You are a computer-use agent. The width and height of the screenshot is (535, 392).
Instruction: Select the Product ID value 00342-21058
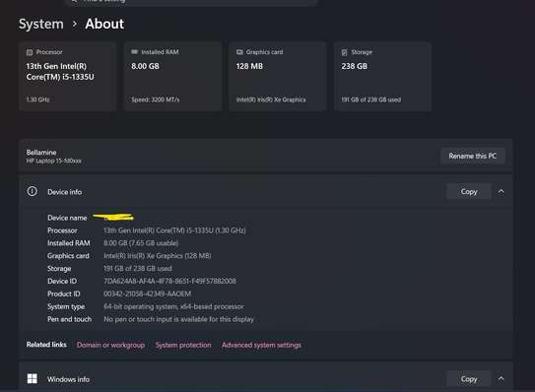point(147,294)
